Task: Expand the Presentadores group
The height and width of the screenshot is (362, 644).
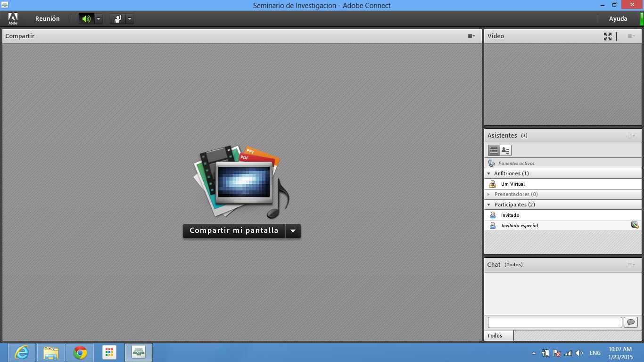Action: point(489,194)
